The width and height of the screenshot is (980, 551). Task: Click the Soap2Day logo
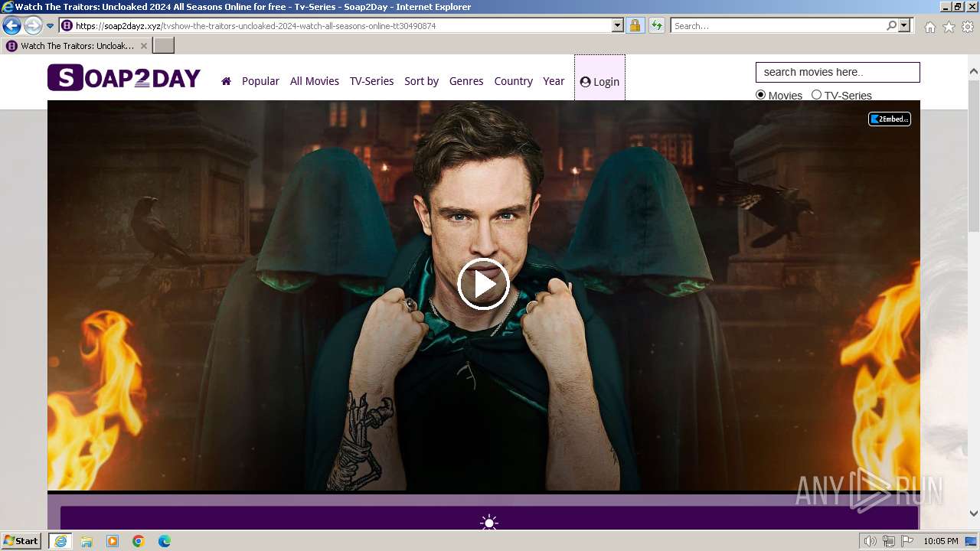click(x=124, y=78)
